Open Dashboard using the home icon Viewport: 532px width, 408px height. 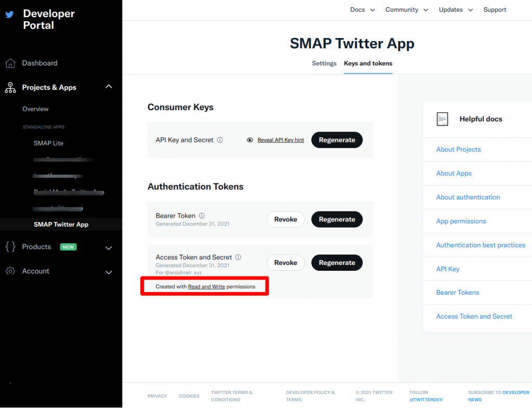(x=10, y=63)
